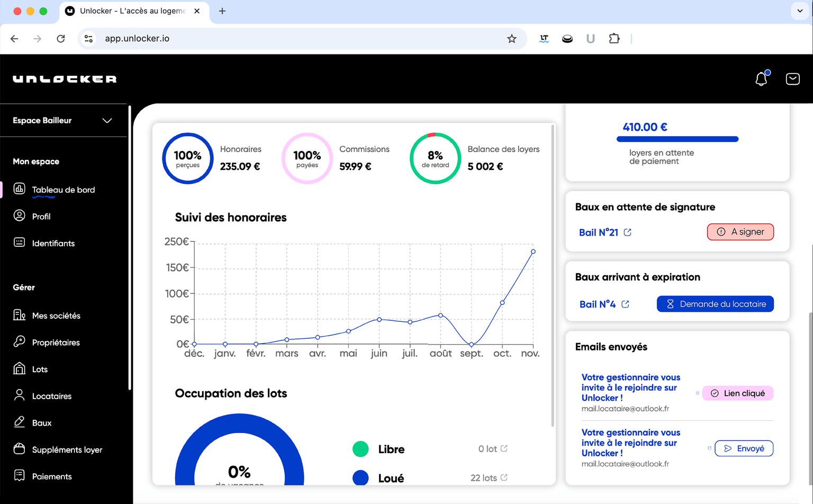
Task: Click the A signer button
Action: coord(740,232)
